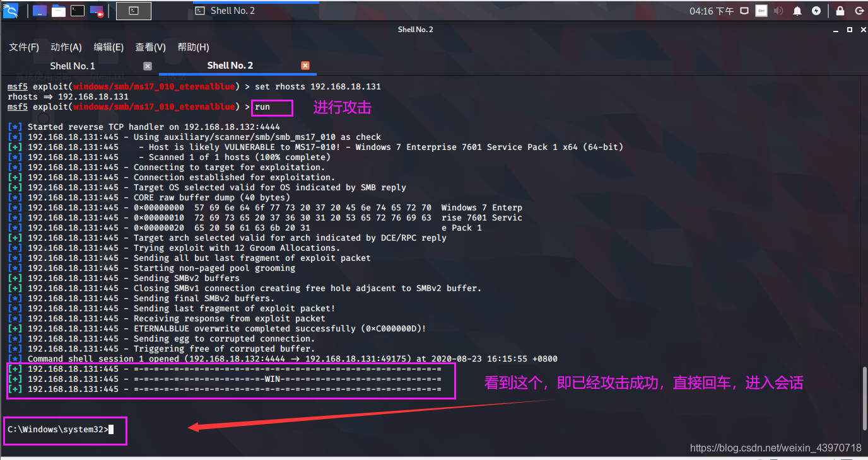This screenshot has height=460, width=868.
Task: Click the 'e Pack 1' hex dump text
Action: click(462, 227)
